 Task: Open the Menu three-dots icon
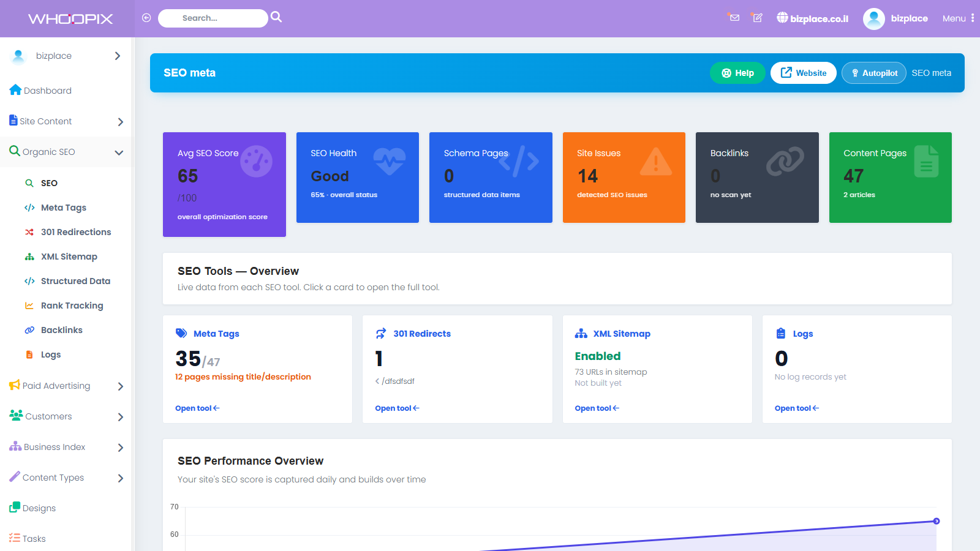tap(973, 18)
